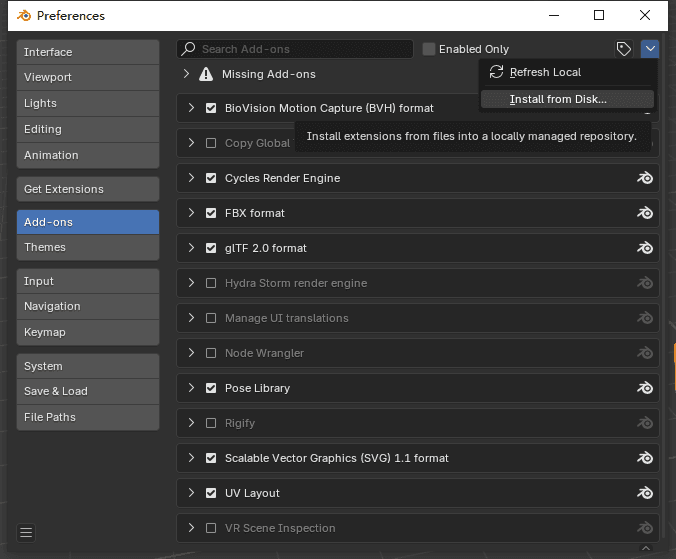
Task: Expand Pose Library details
Action: coord(191,387)
